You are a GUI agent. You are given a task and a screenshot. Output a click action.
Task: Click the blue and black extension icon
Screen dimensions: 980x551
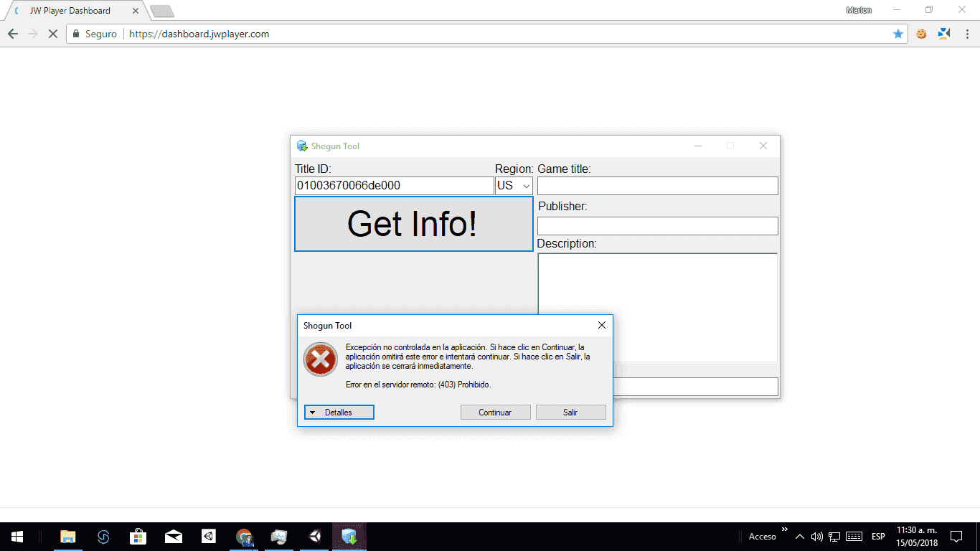(944, 34)
